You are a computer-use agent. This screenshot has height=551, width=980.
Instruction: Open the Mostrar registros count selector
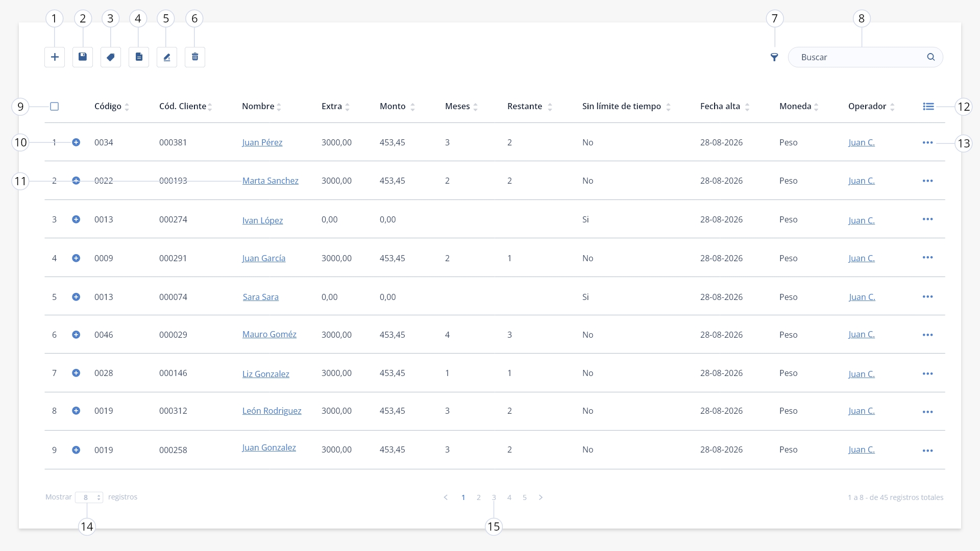point(89,497)
